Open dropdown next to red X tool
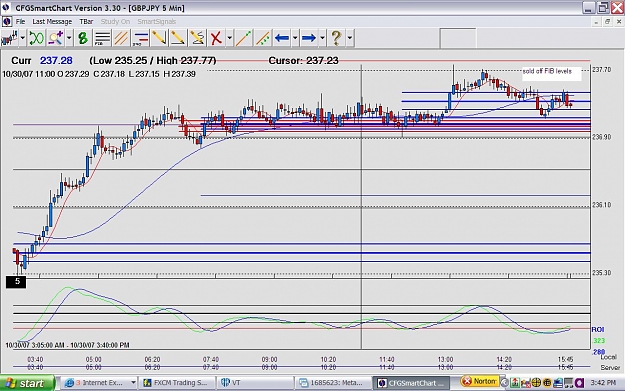 (230, 38)
